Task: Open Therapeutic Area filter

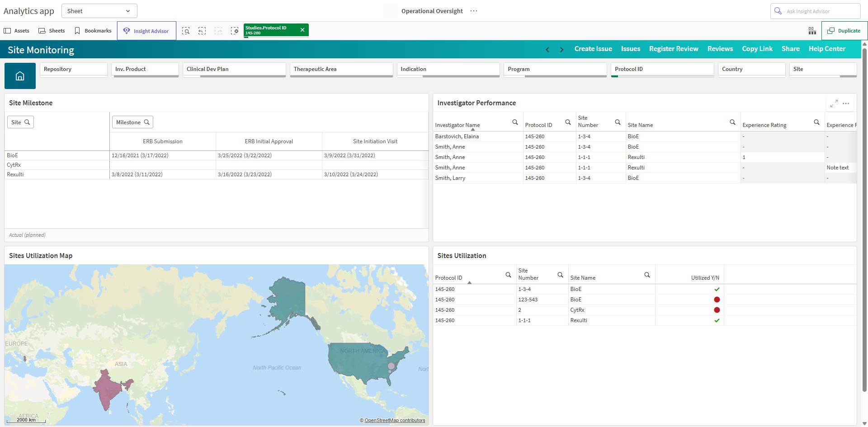Action: [x=341, y=70]
